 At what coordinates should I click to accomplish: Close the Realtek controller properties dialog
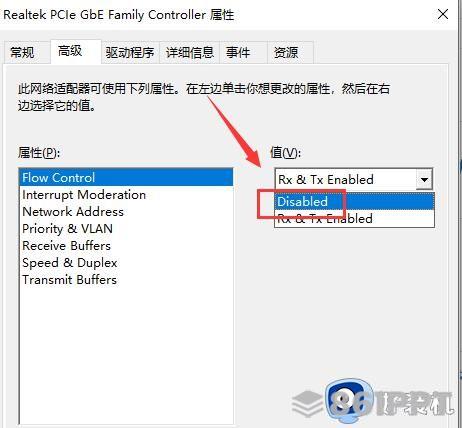[443, 14]
